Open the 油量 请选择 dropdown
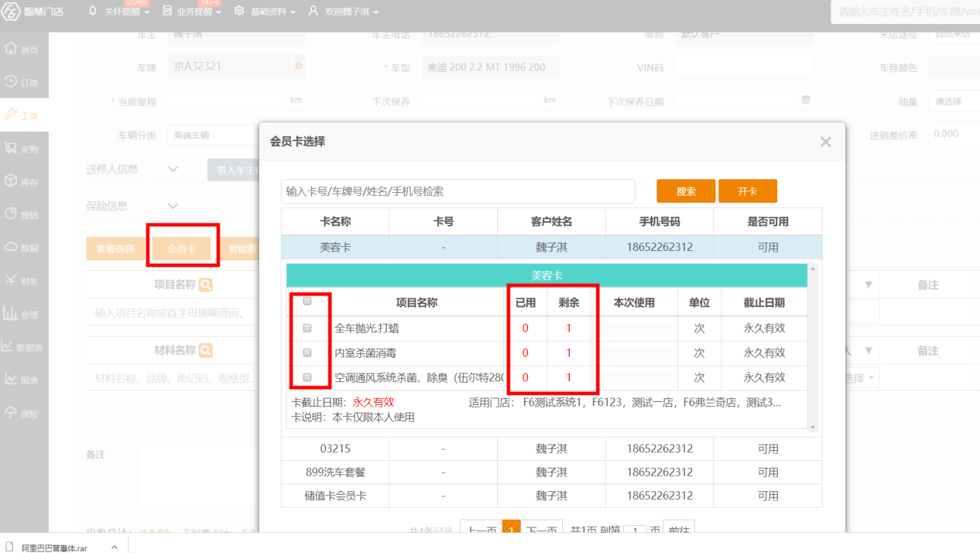 tap(954, 101)
